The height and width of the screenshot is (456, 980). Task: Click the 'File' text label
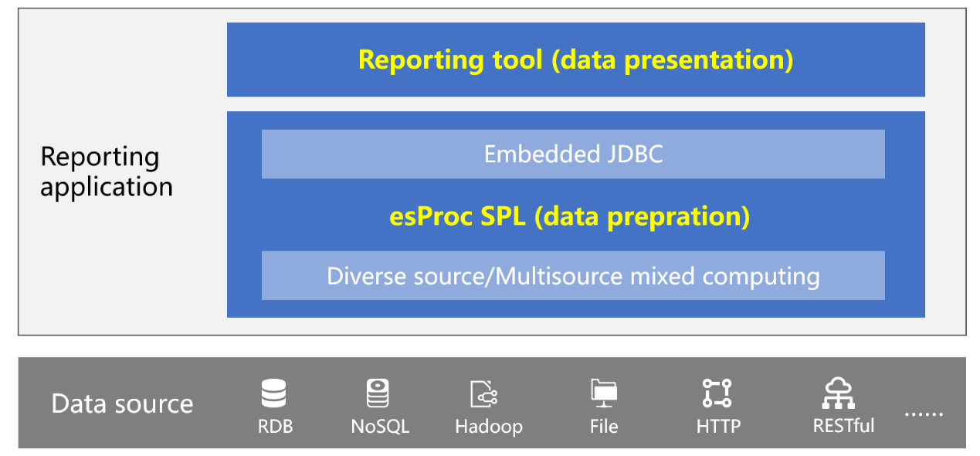tap(603, 426)
